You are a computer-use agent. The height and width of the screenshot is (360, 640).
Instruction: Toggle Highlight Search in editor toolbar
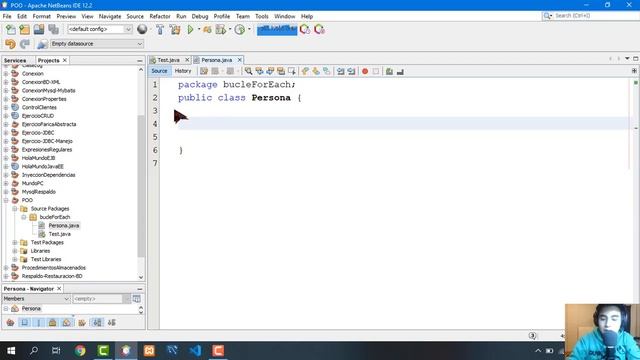click(281, 71)
